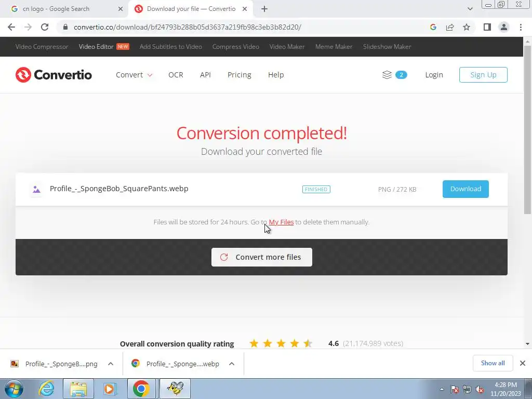Click the scrollbar down arrow
Image resolution: width=532 pixels, height=399 pixels.
[x=527, y=344]
